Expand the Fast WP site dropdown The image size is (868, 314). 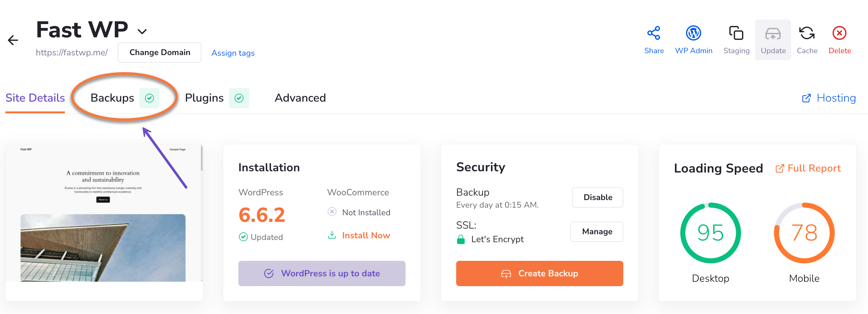(x=142, y=32)
